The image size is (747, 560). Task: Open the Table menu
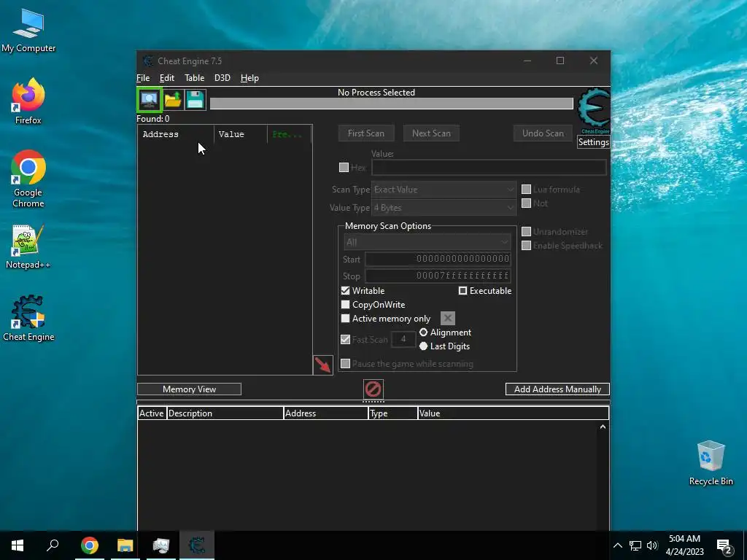click(x=194, y=78)
